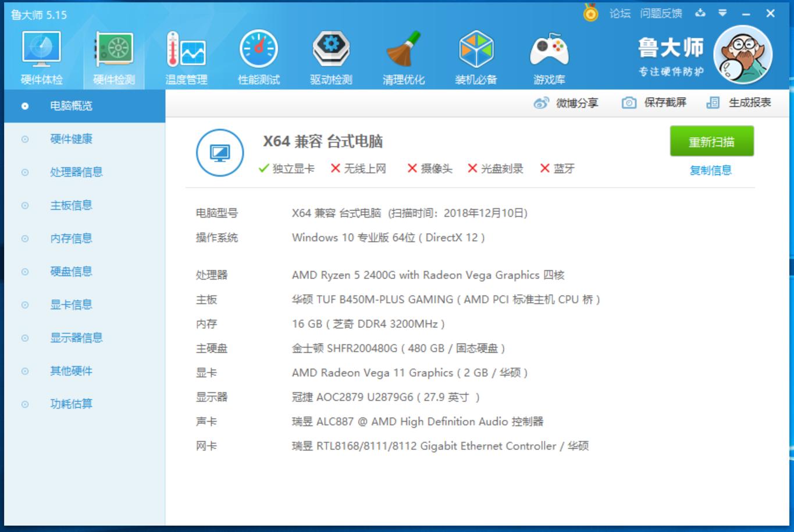Start 驱动检测 driver detection
The image size is (794, 532).
coord(331,55)
